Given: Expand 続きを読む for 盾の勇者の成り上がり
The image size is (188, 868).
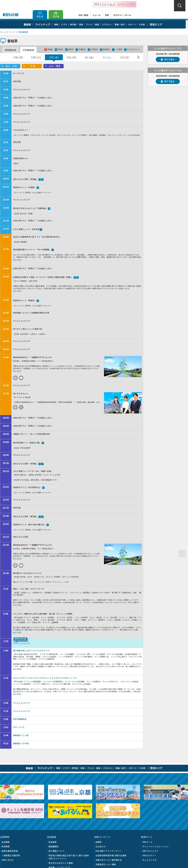Looking at the screenshot, I should click(x=17, y=669).
